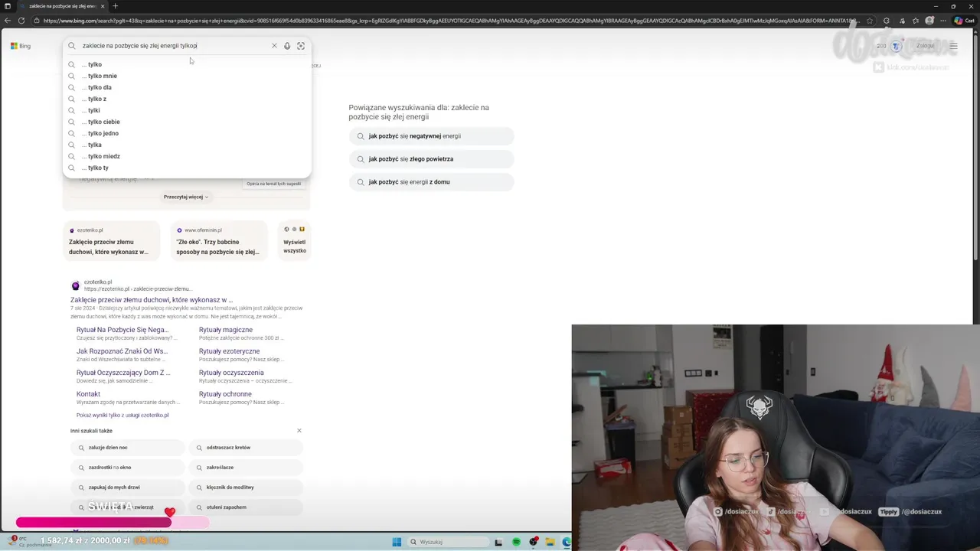
Task: Open related search 'jak pozbyć się energii z domu'
Action: click(x=431, y=182)
